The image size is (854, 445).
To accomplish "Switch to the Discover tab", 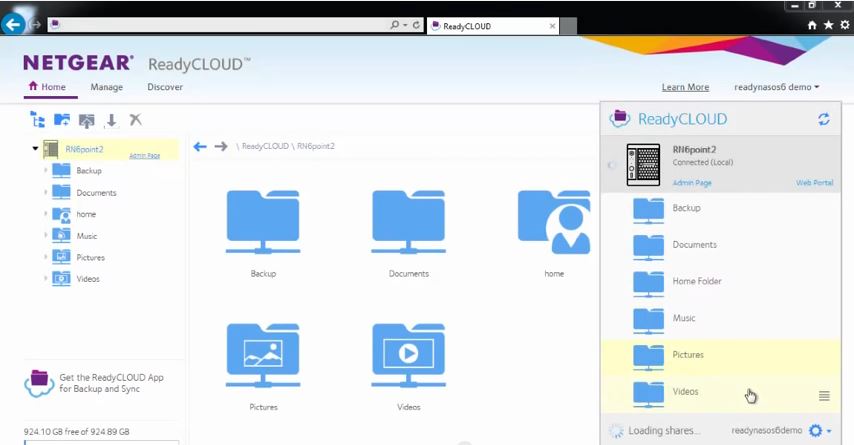I will point(165,87).
